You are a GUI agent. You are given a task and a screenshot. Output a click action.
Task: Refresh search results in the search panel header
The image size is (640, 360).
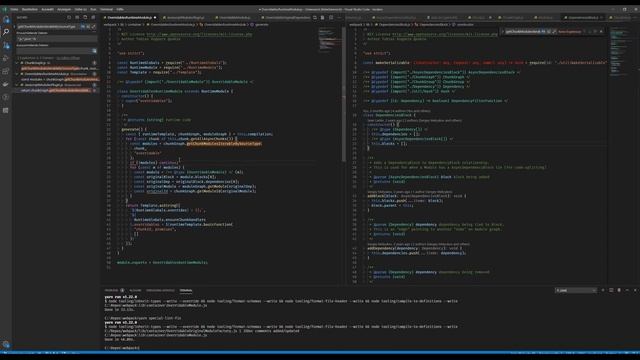69,17
